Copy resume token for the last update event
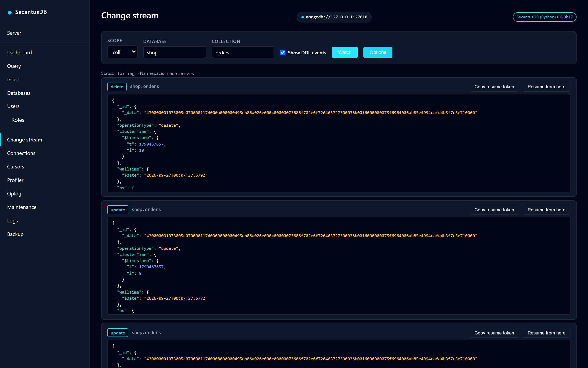Viewport: 588px width, 368px height. 494,333
